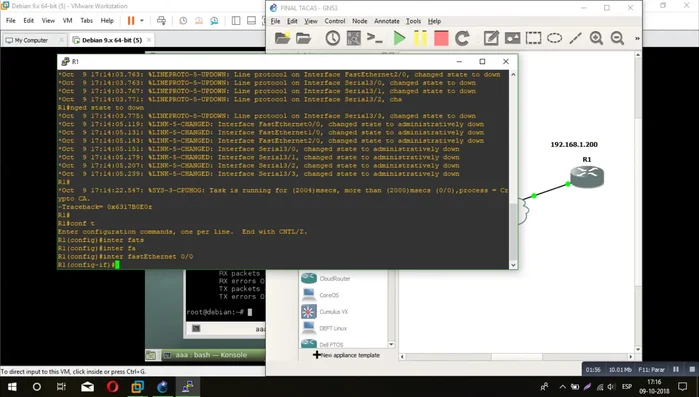Open GNS3 Help menu
The height and width of the screenshot is (397, 699).
[434, 21]
